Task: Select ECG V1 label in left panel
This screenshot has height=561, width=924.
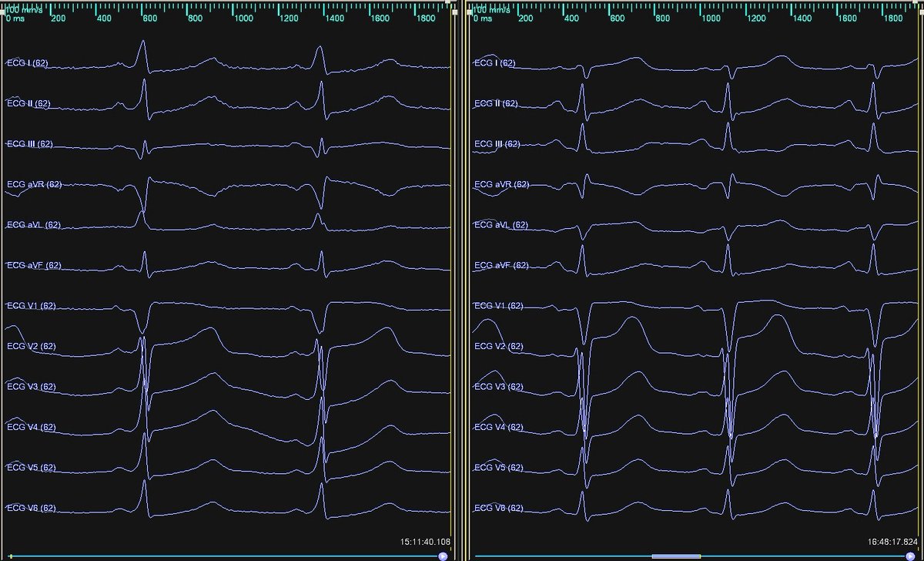Action: [31, 306]
